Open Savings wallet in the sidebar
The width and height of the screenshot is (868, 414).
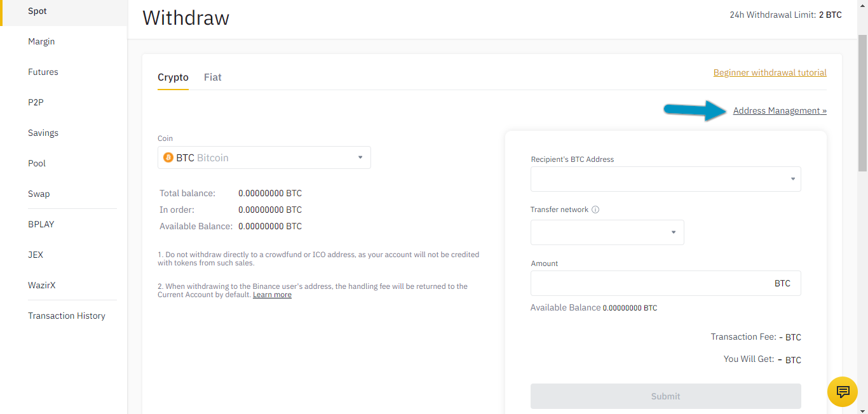coord(43,133)
